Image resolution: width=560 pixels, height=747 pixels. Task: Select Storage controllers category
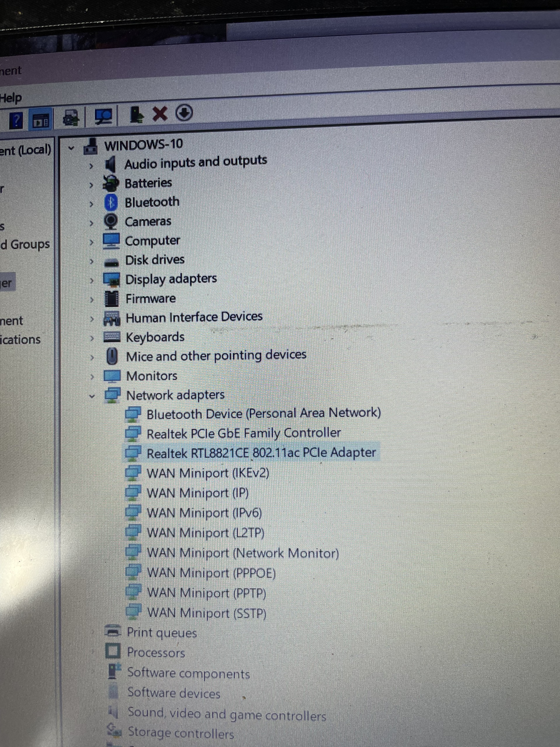click(x=181, y=733)
